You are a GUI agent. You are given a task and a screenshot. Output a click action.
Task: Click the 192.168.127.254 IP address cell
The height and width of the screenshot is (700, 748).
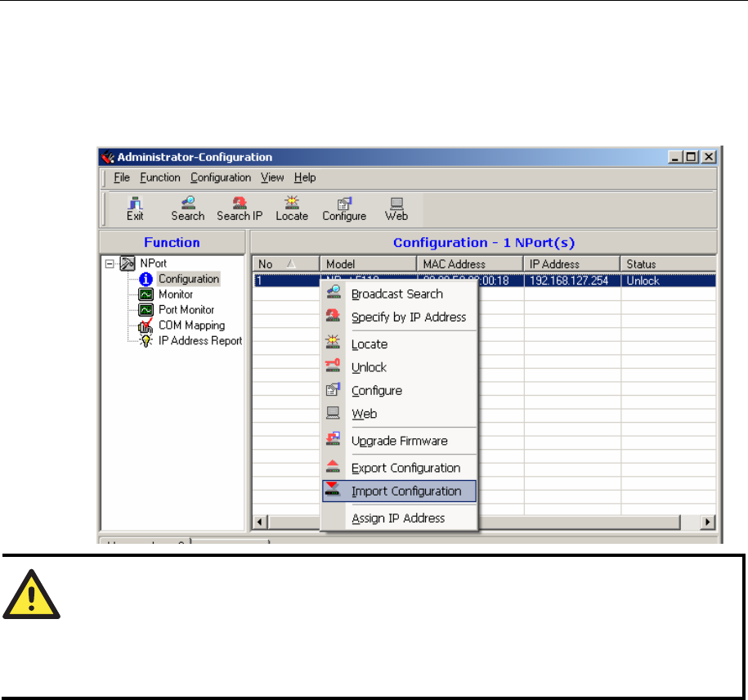[572, 280]
